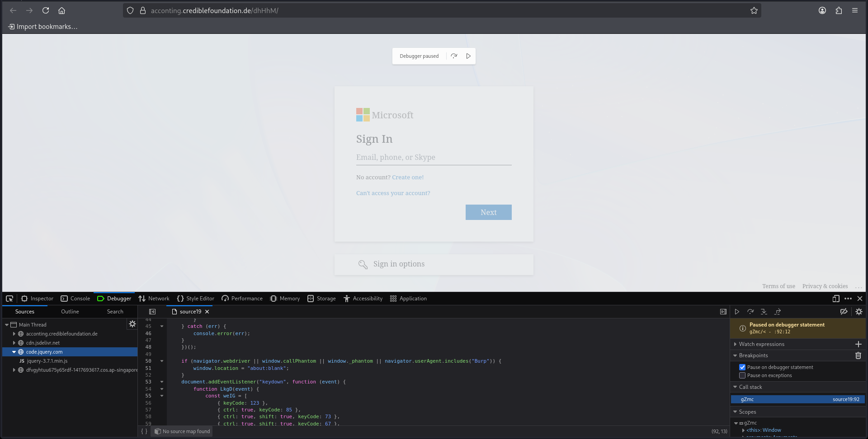
Task: Open the Debugger tab
Action: point(114,299)
